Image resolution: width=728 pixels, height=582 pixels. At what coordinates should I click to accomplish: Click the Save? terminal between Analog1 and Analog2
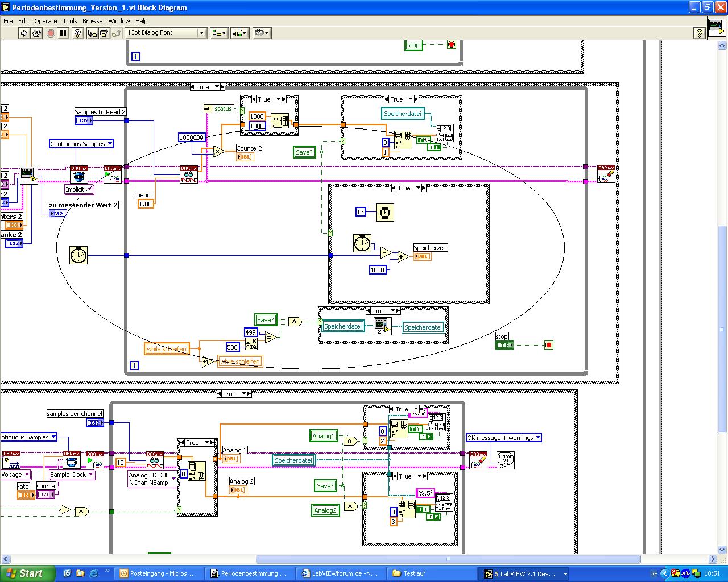(325, 486)
